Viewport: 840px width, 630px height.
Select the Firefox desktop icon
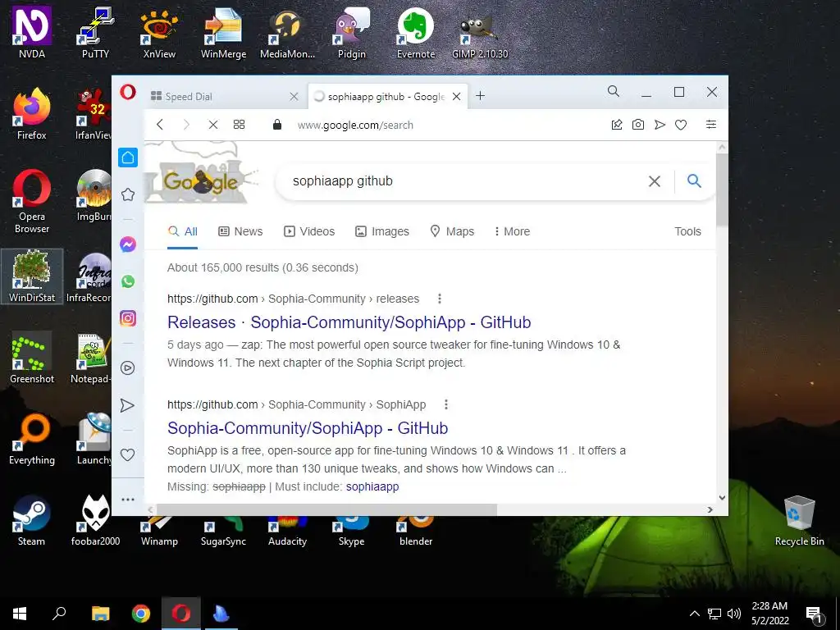pyautogui.click(x=32, y=114)
